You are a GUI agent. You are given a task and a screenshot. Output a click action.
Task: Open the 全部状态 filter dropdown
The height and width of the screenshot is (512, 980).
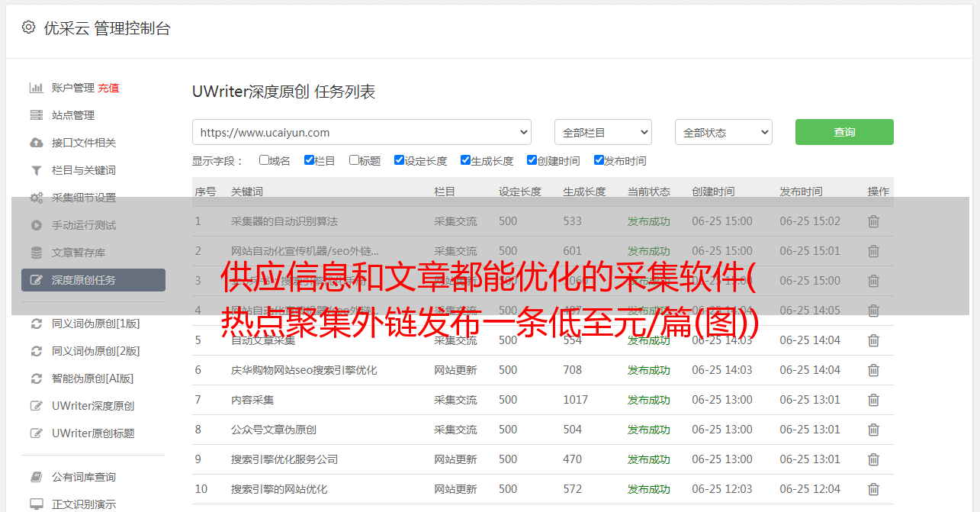(x=723, y=132)
